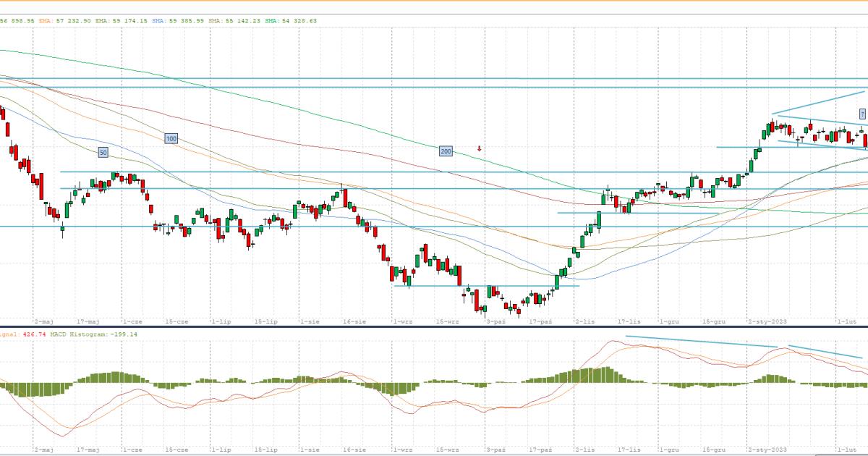Click the orange EMA 57 232.90 legend entry
Image resolution: width=868 pixels, height=456 pixels.
coord(65,21)
